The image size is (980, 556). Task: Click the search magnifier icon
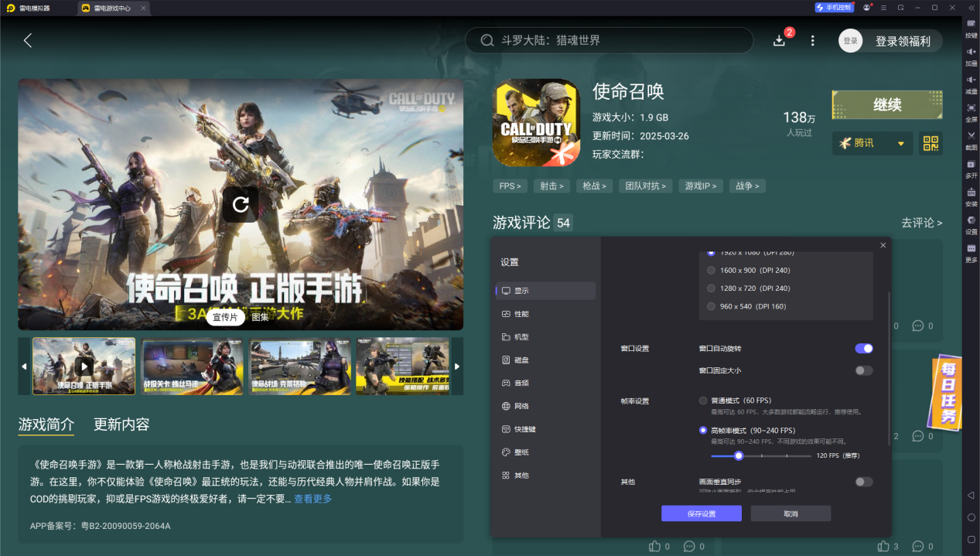(487, 40)
